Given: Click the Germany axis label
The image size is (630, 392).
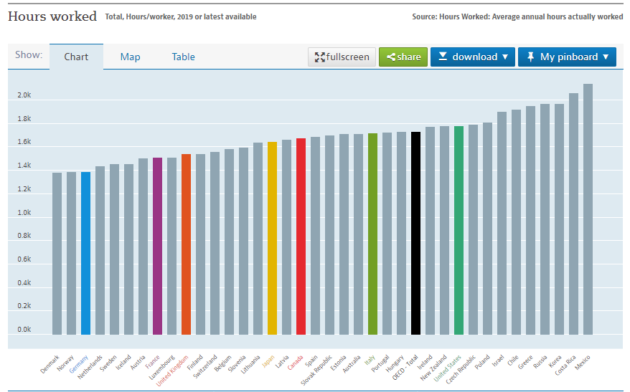Looking at the screenshot, I should pos(78,364).
